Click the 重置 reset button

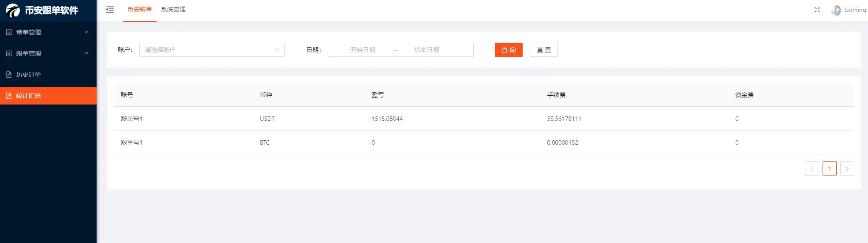[x=544, y=50]
